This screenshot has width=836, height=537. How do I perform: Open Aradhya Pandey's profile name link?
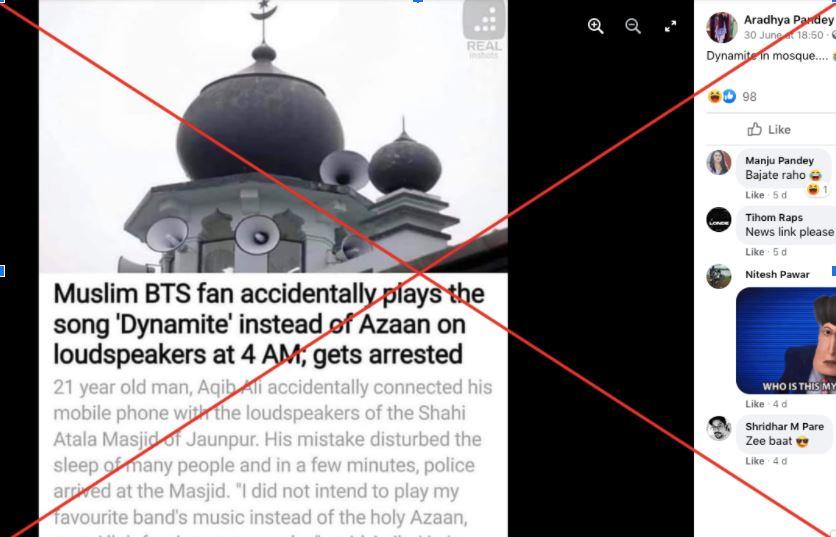(789, 20)
